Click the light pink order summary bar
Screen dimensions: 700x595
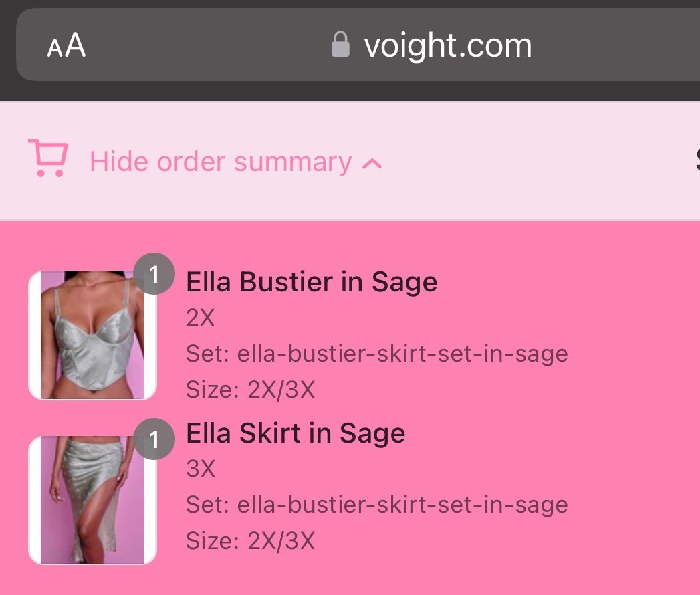pyautogui.click(x=350, y=161)
